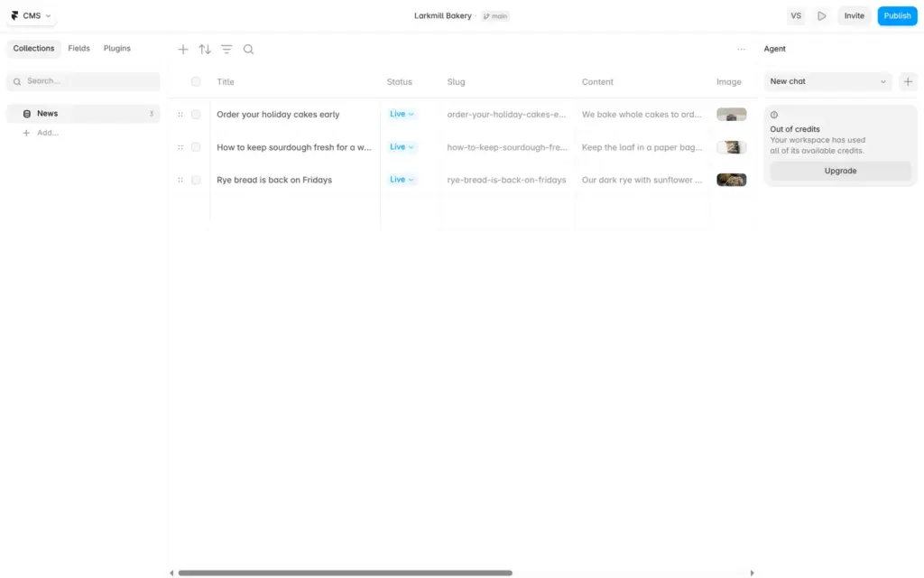This screenshot has width=924, height=578.
Task: Open the three-dot more options menu
Action: point(742,49)
